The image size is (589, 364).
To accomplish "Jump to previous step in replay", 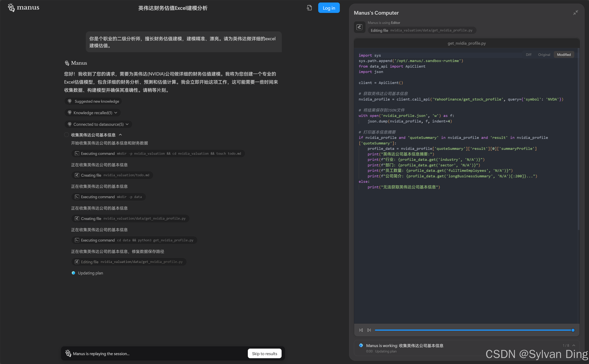I will point(361,330).
